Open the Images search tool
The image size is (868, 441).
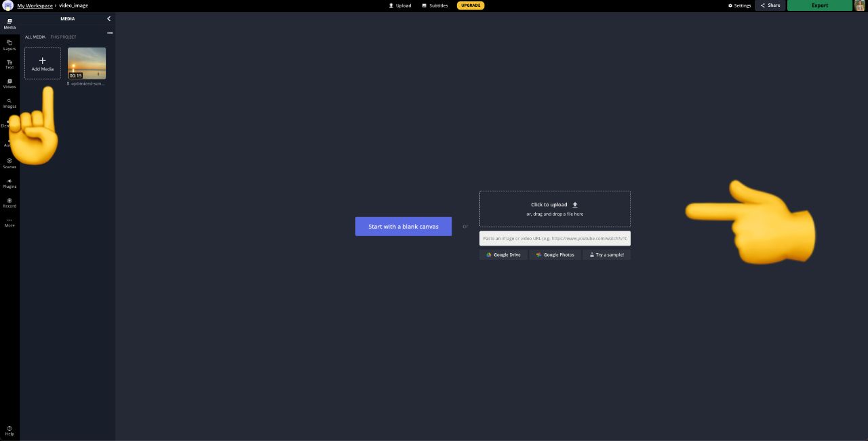9,103
